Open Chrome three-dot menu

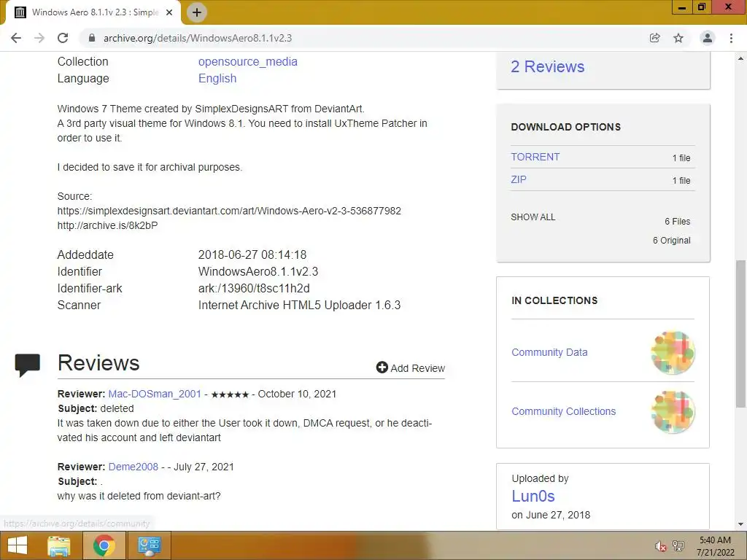(x=731, y=38)
